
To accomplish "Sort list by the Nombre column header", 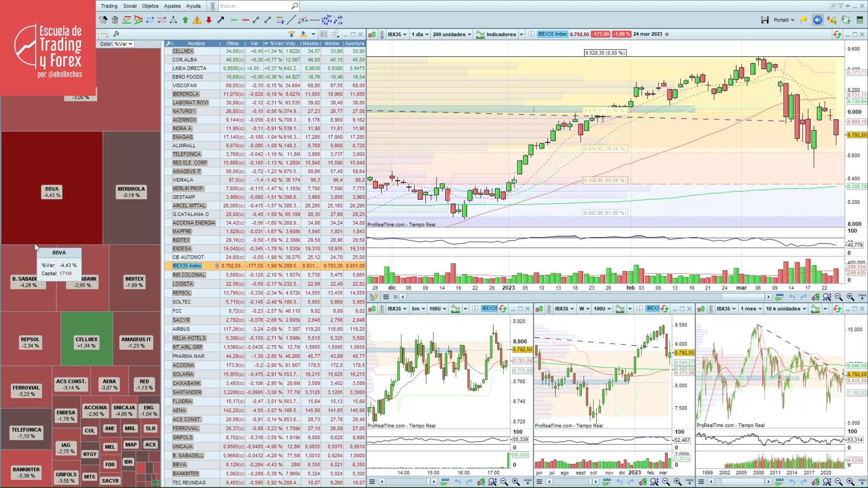I will point(196,44).
